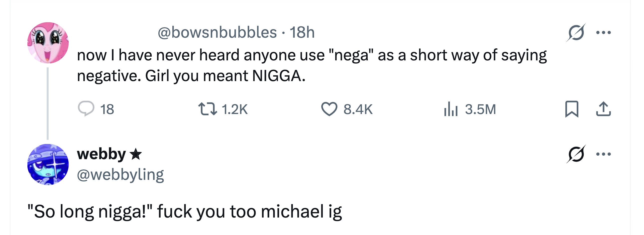
Task: Click the reply icon on first tweet
Action: pyautogui.click(x=86, y=109)
